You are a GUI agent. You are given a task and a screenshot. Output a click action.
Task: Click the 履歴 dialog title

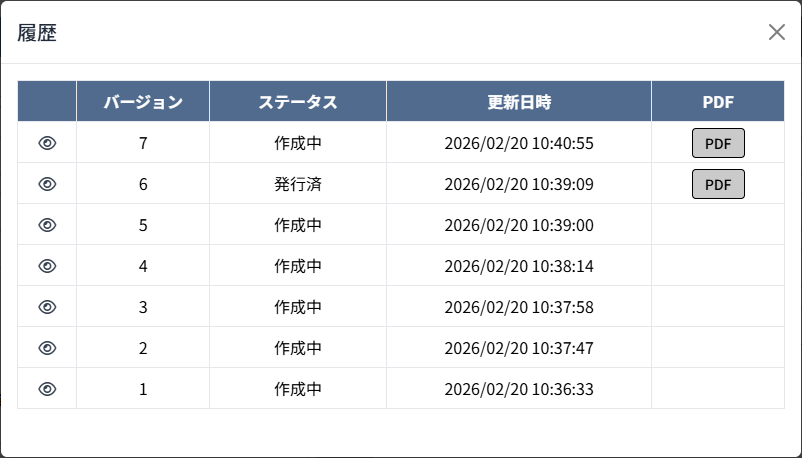pos(37,33)
